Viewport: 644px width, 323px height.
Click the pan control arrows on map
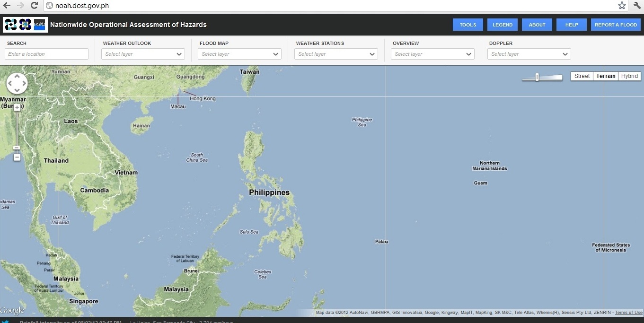tap(17, 83)
